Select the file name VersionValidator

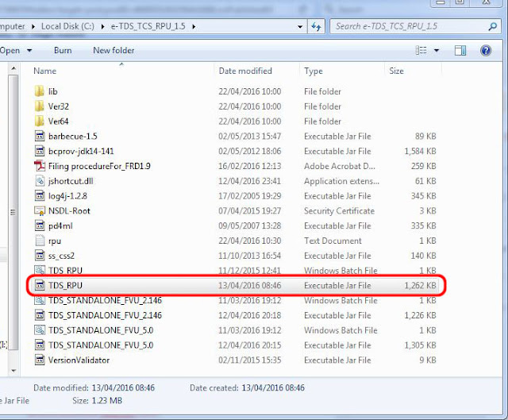coord(79,360)
